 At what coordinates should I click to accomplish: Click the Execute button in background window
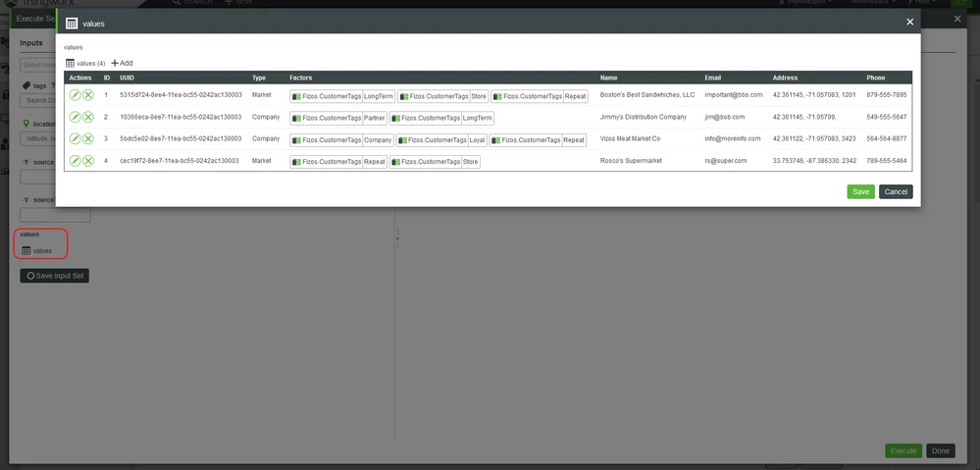903,450
